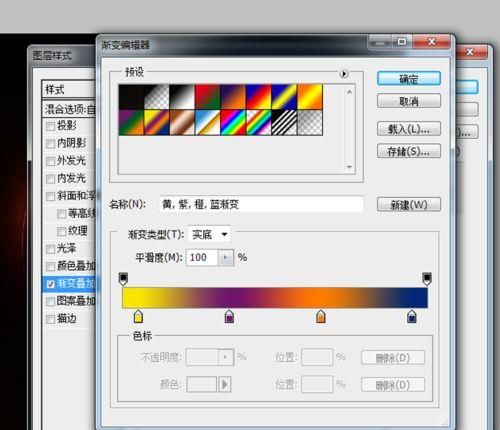Uncheck 渐变叠加 gradient overlay checkbox

click(x=50, y=284)
